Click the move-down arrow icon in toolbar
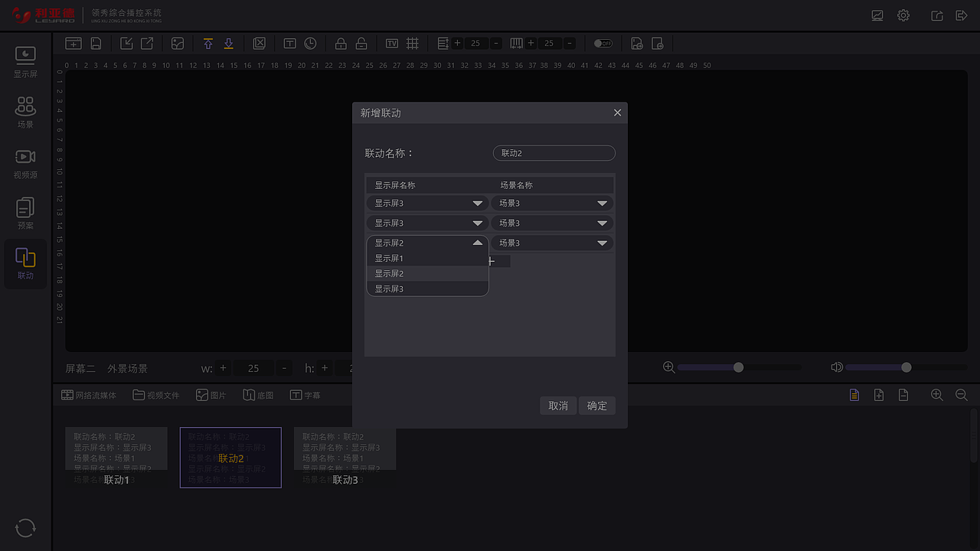 pos(228,44)
